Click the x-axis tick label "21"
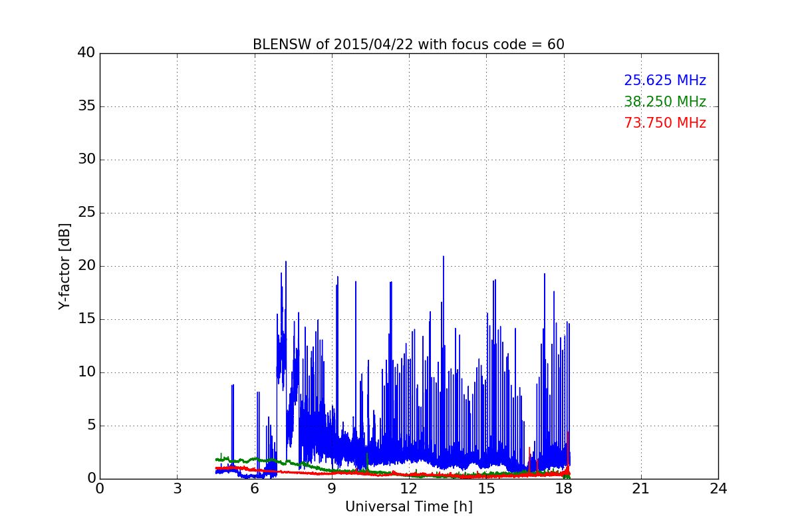This screenshot has width=798, height=532. click(x=641, y=489)
